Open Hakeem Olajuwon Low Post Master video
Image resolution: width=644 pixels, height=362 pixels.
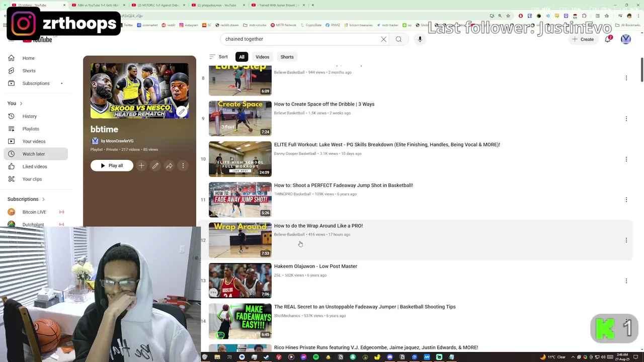pos(315,266)
